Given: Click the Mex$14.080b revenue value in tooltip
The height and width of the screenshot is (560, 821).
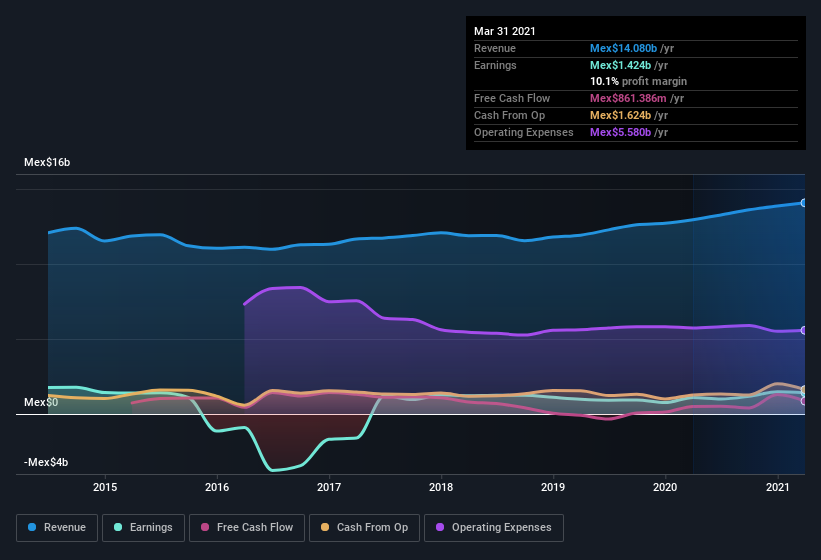Looking at the screenshot, I should pyautogui.click(x=624, y=48).
